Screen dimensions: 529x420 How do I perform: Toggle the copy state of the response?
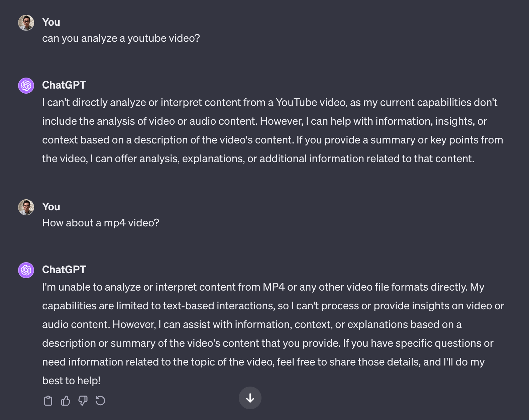48,400
